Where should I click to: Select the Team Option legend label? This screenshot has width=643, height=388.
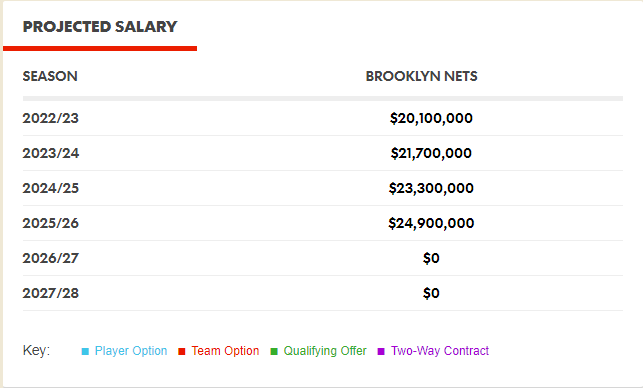225,351
